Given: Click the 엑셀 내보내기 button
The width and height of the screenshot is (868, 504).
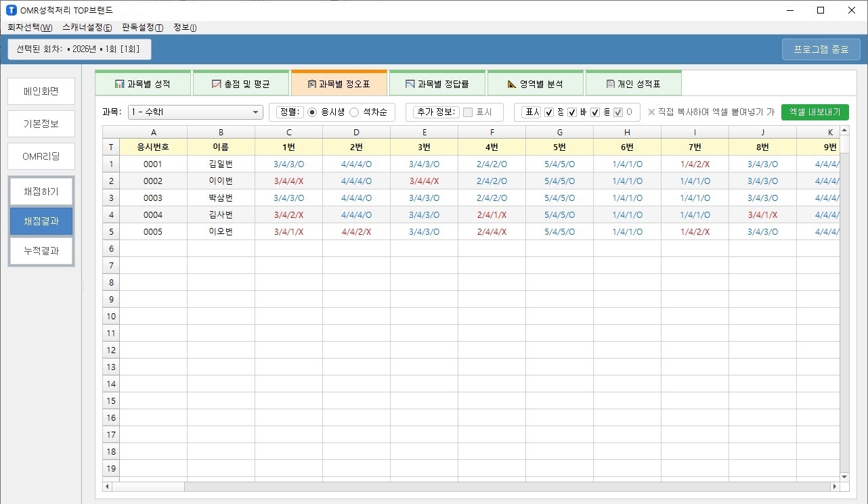Looking at the screenshot, I should [x=815, y=112].
